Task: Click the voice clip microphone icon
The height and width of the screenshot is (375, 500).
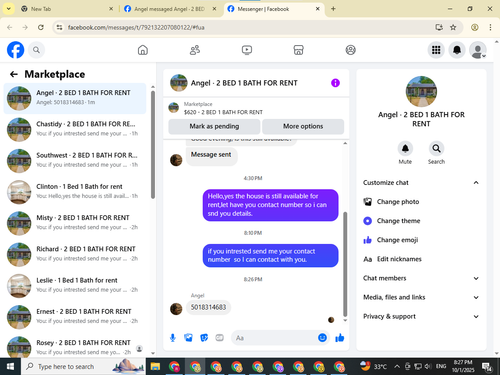Action: point(173,338)
